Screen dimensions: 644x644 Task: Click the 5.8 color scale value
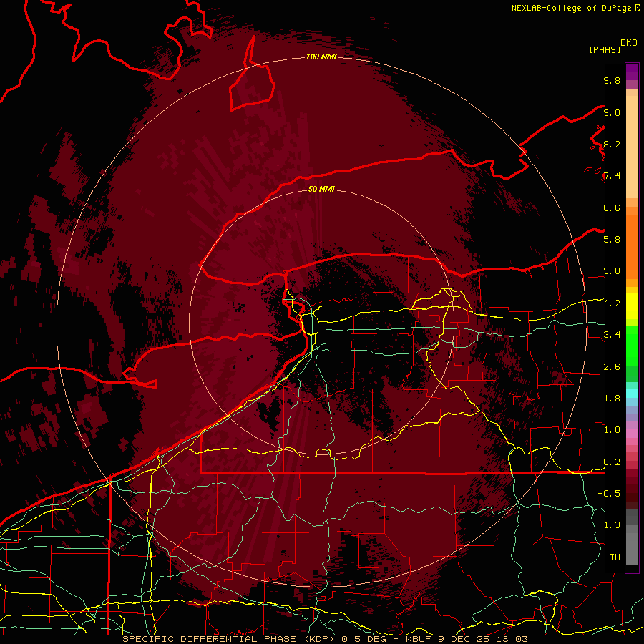click(612, 239)
